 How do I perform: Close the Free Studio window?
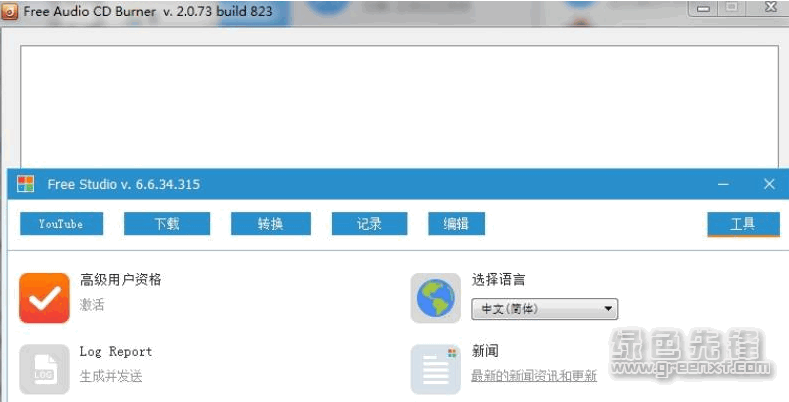(x=769, y=184)
